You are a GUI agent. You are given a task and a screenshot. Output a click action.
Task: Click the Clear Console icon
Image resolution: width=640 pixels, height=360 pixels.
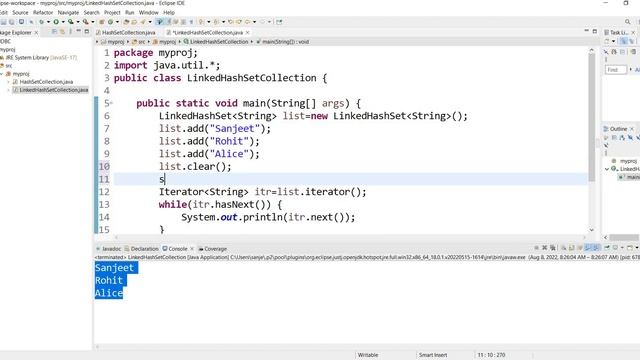click(564, 248)
